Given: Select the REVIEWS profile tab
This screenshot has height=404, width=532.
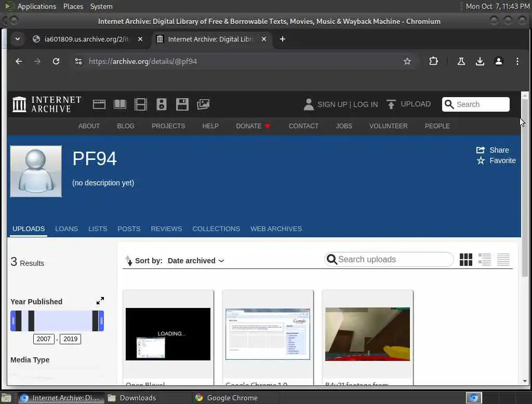Looking at the screenshot, I should click(166, 228).
